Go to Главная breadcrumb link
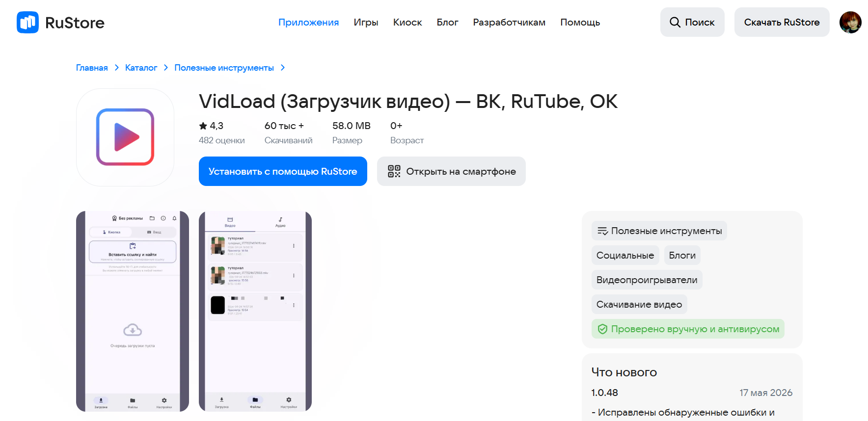 pos(92,68)
